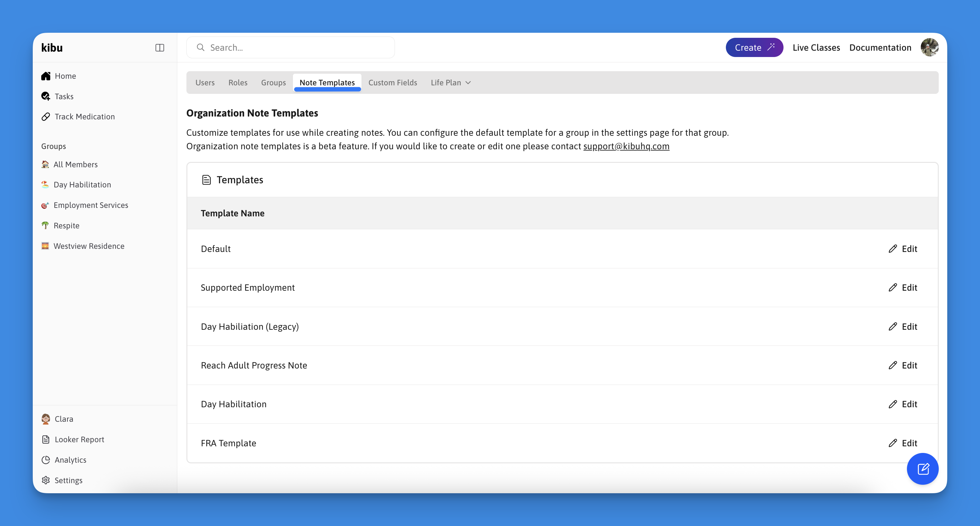Expand the Life Plan dropdown

[451, 83]
